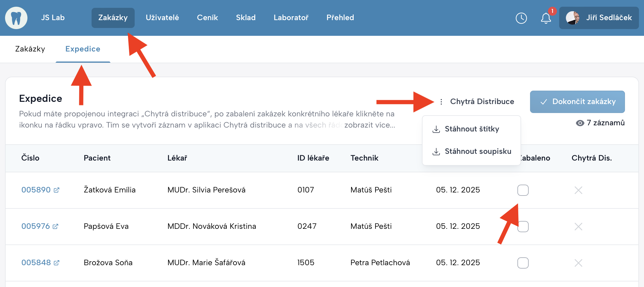
Task: Mark order 005848 as packed
Action: (523, 263)
